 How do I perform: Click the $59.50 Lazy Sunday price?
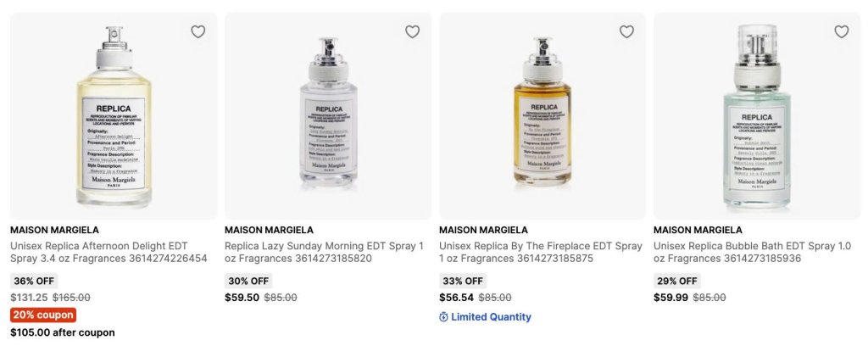(x=242, y=298)
